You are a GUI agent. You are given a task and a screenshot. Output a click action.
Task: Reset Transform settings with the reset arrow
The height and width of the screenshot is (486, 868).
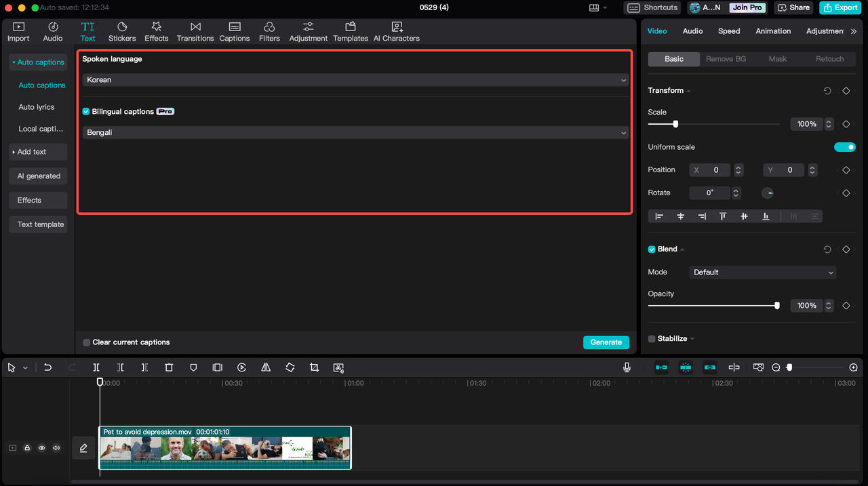827,91
